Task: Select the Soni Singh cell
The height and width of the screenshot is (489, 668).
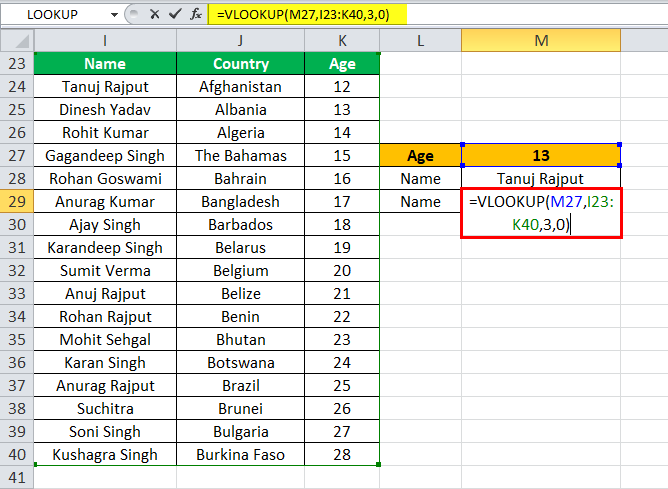Action: [105, 431]
